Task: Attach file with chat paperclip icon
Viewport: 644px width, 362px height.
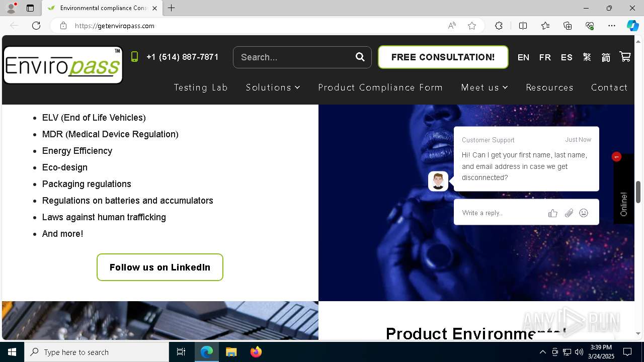Action: click(x=569, y=213)
